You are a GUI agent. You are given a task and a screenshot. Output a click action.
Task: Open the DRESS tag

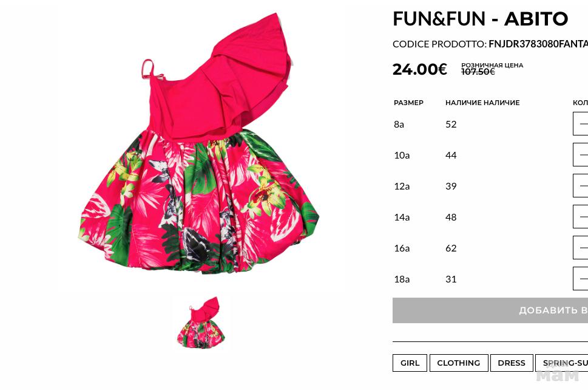pos(512,363)
